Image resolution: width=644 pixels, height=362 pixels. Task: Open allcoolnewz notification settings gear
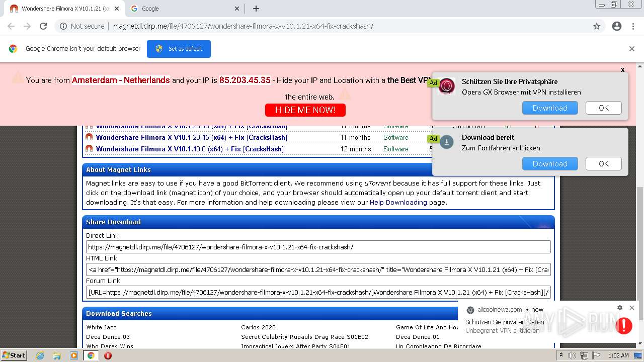[x=620, y=308]
